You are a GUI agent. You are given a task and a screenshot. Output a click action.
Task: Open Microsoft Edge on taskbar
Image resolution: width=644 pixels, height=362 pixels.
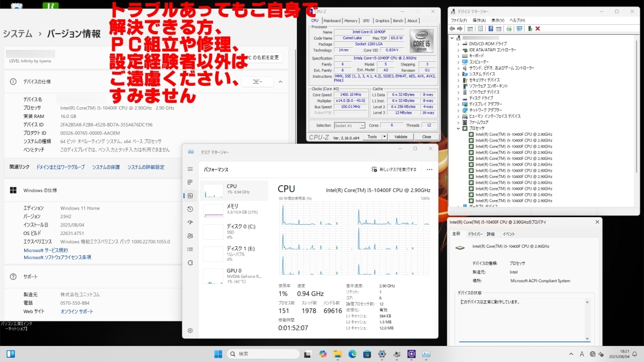pos(353,354)
